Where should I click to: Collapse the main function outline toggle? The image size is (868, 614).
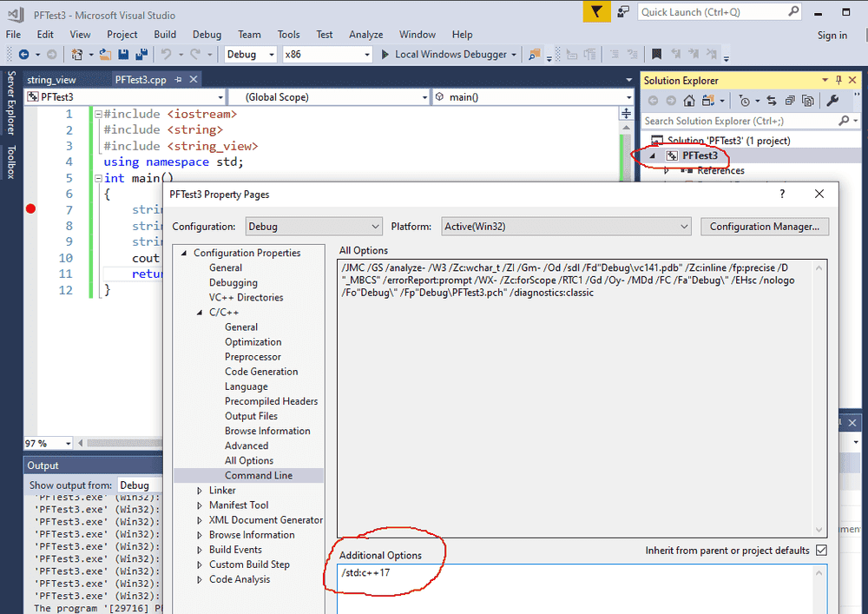tap(97, 178)
